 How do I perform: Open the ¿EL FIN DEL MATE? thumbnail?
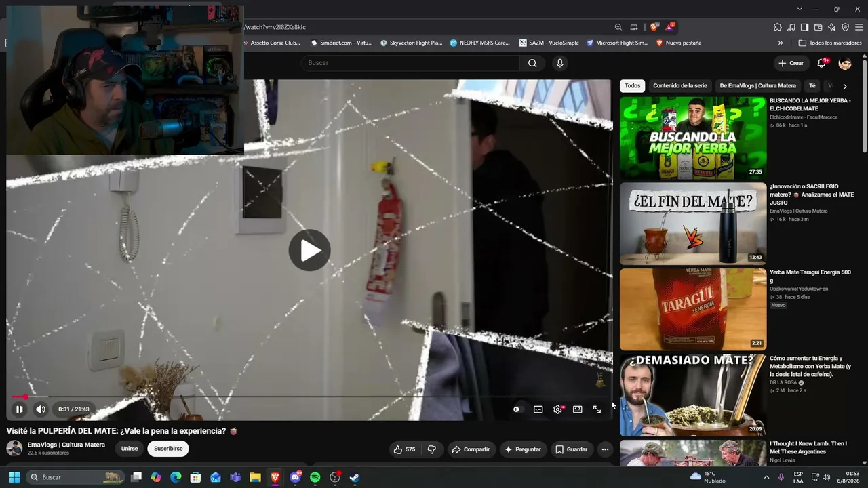[x=693, y=224]
